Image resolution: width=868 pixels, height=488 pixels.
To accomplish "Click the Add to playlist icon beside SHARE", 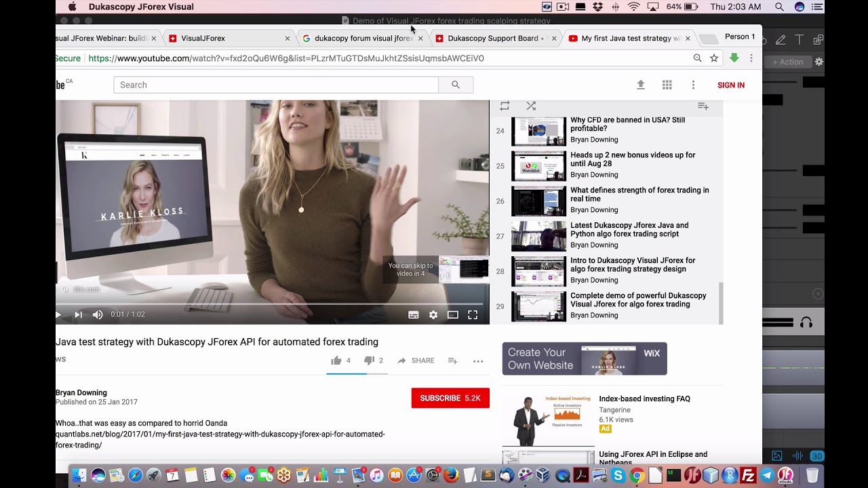I will (453, 361).
